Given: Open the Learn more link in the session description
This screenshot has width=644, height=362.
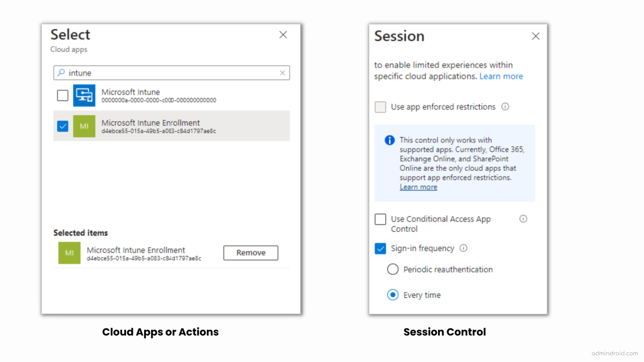Looking at the screenshot, I should click(x=501, y=76).
